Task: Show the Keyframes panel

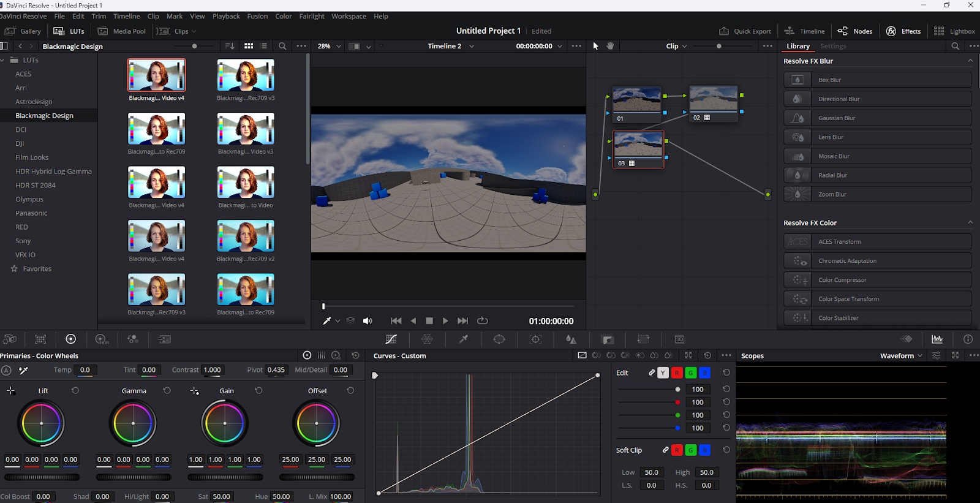Action: pyautogui.click(x=907, y=339)
